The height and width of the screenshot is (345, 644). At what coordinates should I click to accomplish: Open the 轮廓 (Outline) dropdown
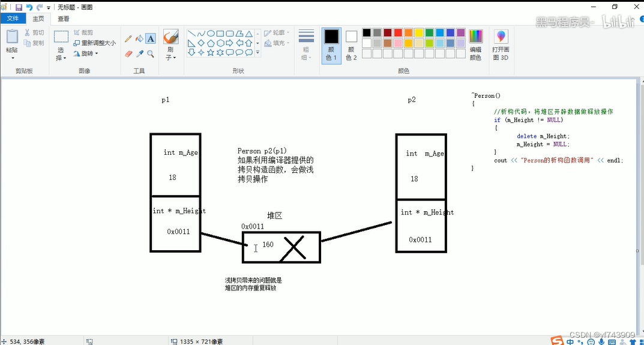point(277,32)
